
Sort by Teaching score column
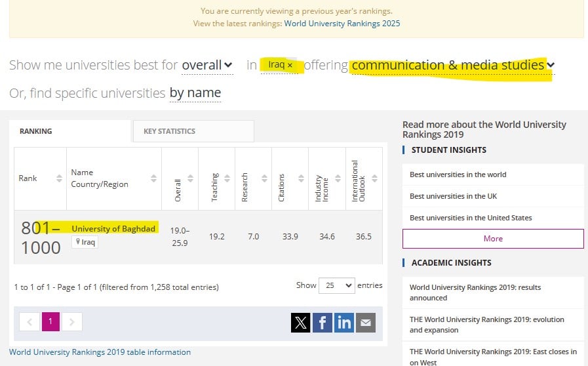[x=227, y=178]
